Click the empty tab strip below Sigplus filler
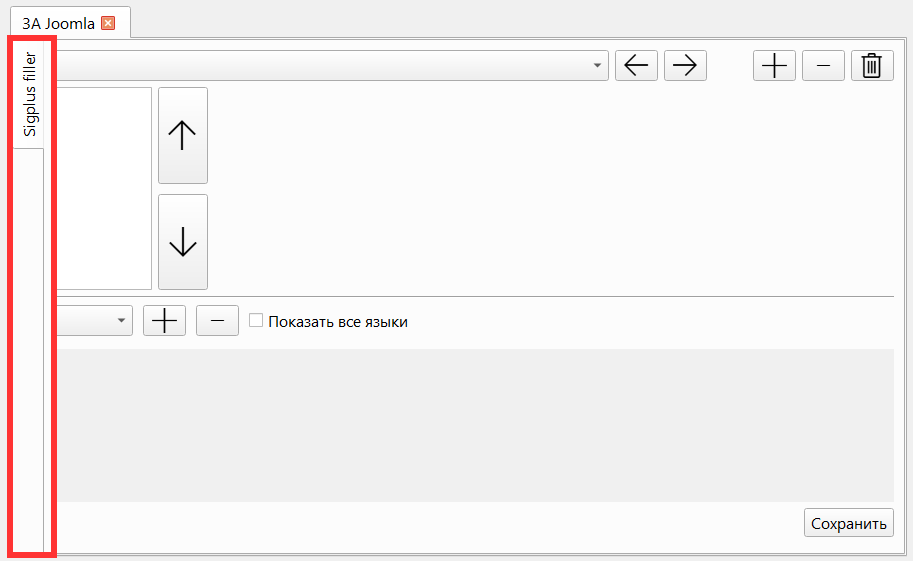Image resolution: width=913 pixels, height=561 pixels. [29, 350]
